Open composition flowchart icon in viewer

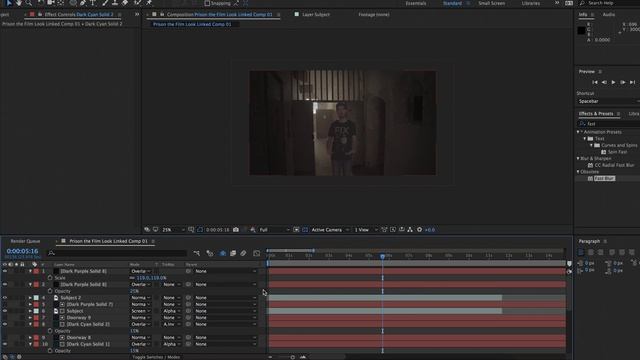coord(410,230)
